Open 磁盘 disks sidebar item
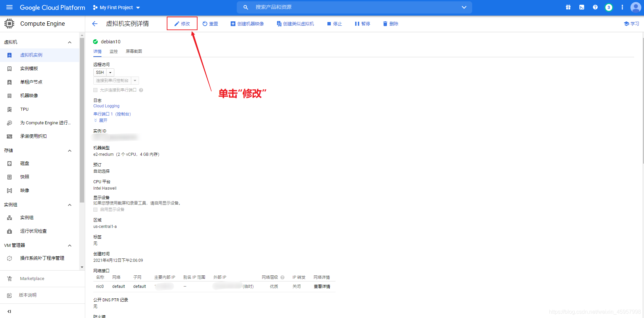The image size is (644, 318). tap(40, 163)
